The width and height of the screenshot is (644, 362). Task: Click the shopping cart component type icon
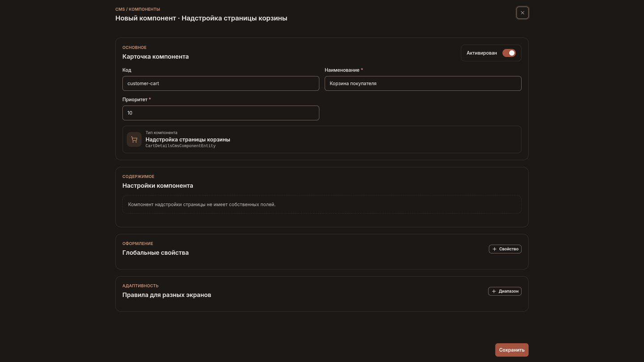tap(134, 139)
